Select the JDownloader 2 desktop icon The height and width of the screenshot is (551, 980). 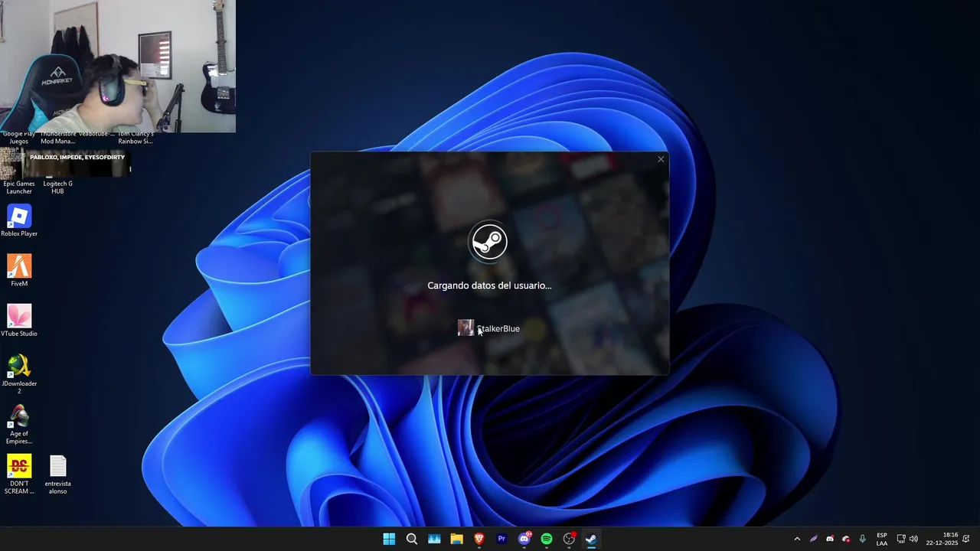19,374
